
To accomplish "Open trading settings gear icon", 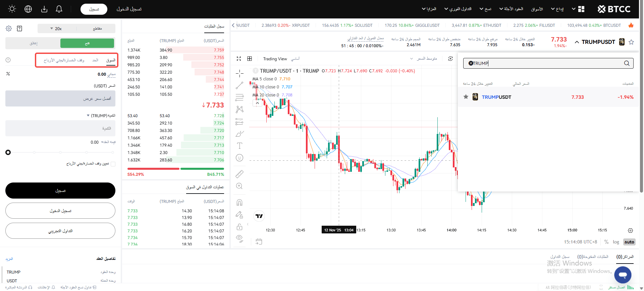I will (9, 28).
